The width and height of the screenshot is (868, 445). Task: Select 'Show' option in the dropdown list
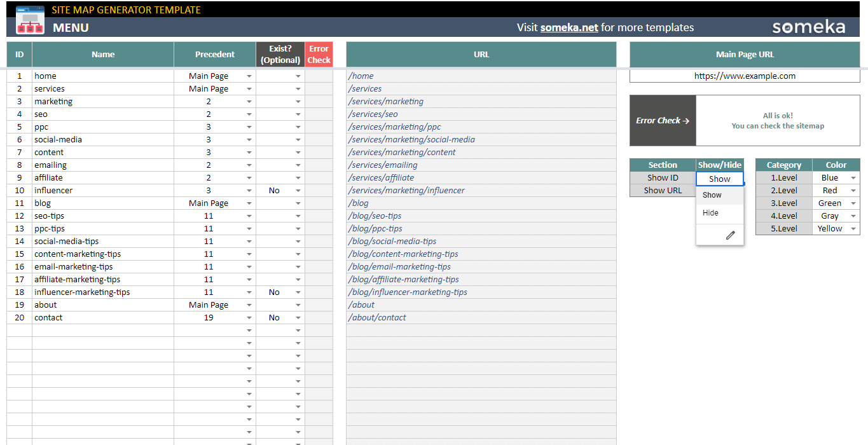coord(712,195)
